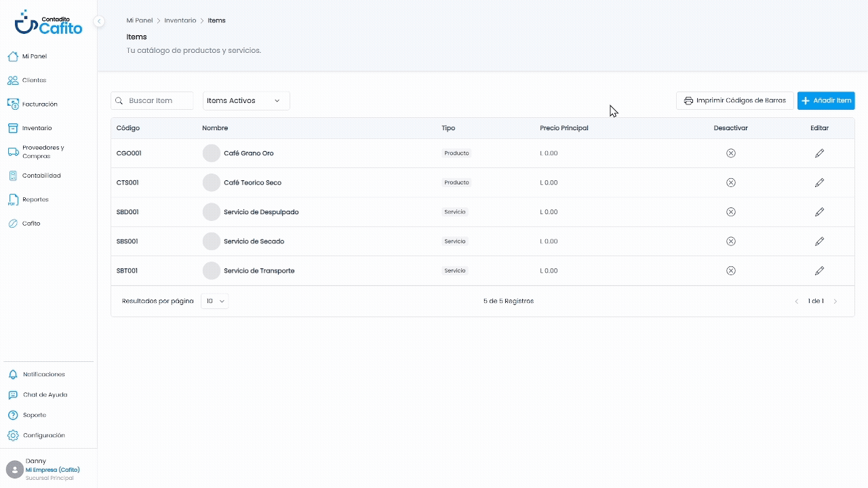Click the Cafito coffee bean icon
This screenshot has width=868, height=488.
click(x=13, y=223)
